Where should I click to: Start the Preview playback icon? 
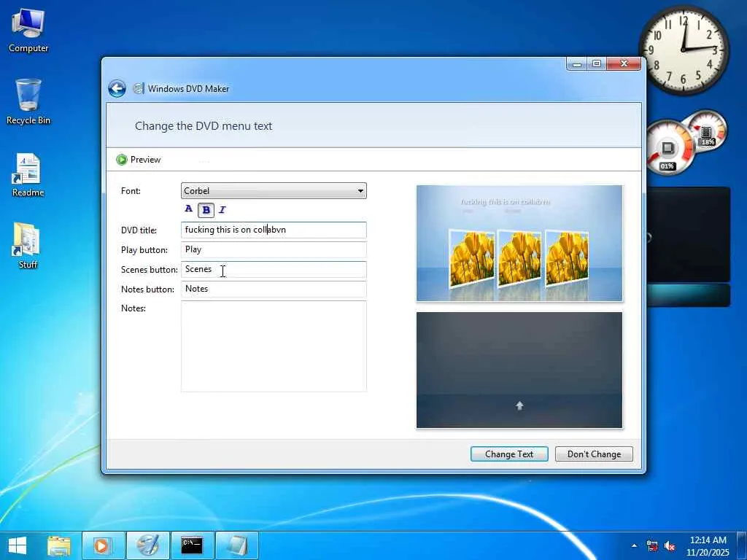point(122,160)
